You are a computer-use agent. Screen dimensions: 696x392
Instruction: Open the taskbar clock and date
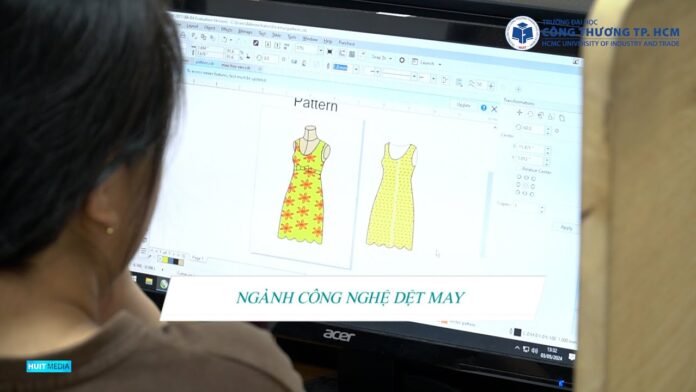coord(552,354)
